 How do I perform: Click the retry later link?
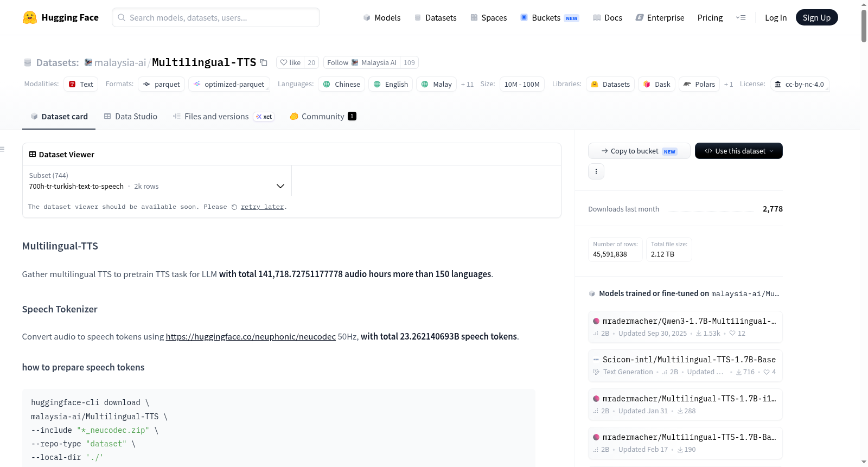click(x=262, y=207)
